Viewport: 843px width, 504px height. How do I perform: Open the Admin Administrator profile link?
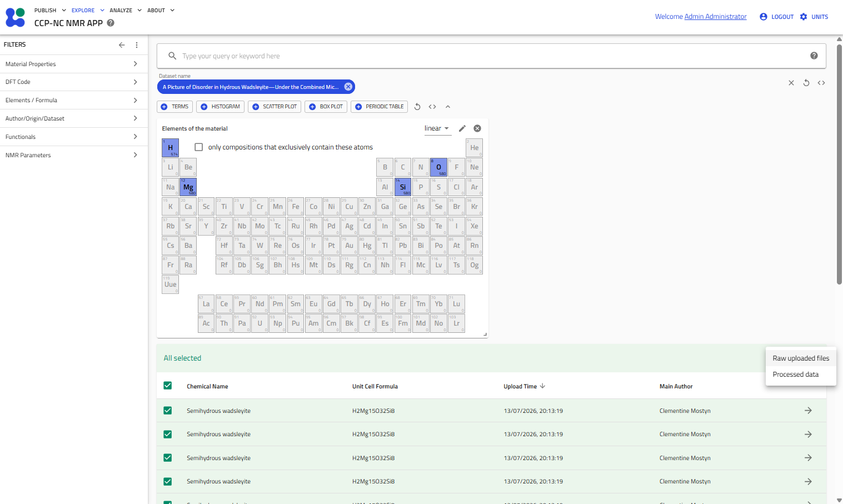point(715,17)
